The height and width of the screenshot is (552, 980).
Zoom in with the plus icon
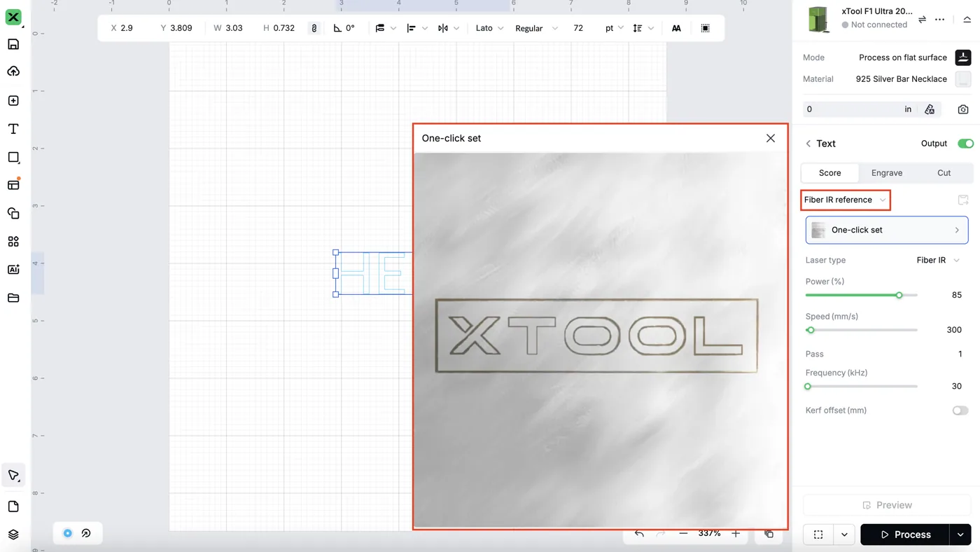736,534
